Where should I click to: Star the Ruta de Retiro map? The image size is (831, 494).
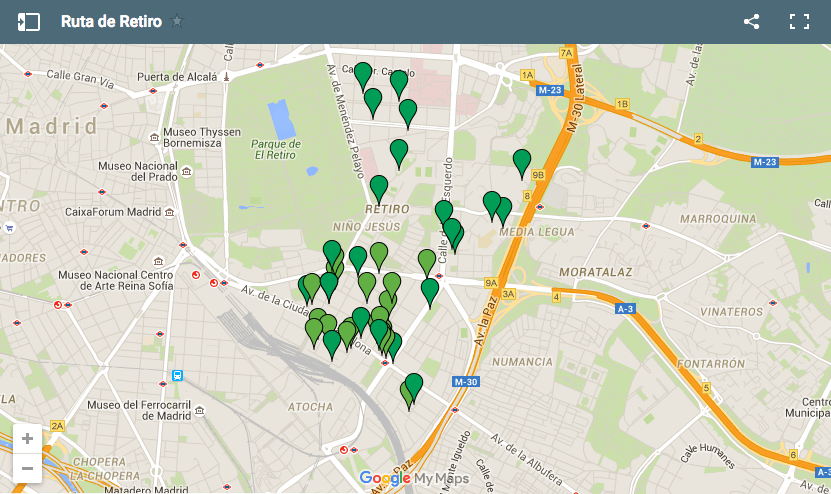[x=177, y=21]
